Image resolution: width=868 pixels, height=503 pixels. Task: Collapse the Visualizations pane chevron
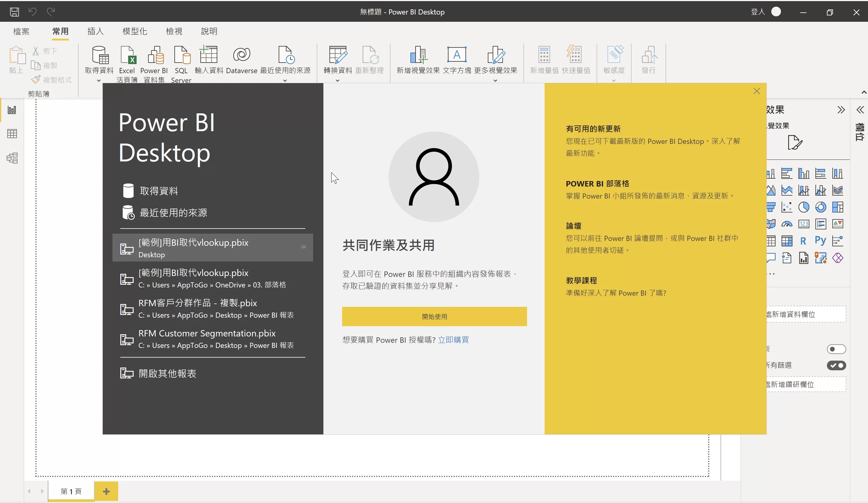(841, 110)
